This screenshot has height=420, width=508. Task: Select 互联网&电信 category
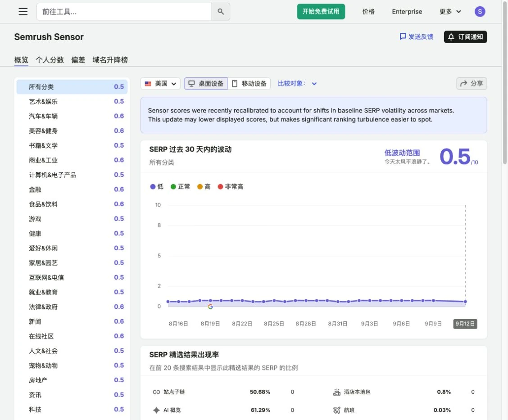[72, 277]
